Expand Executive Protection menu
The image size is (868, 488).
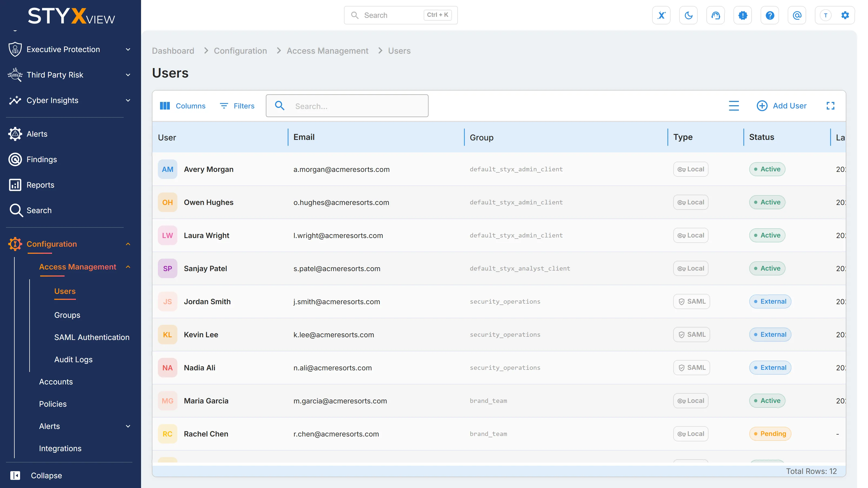tap(70, 50)
